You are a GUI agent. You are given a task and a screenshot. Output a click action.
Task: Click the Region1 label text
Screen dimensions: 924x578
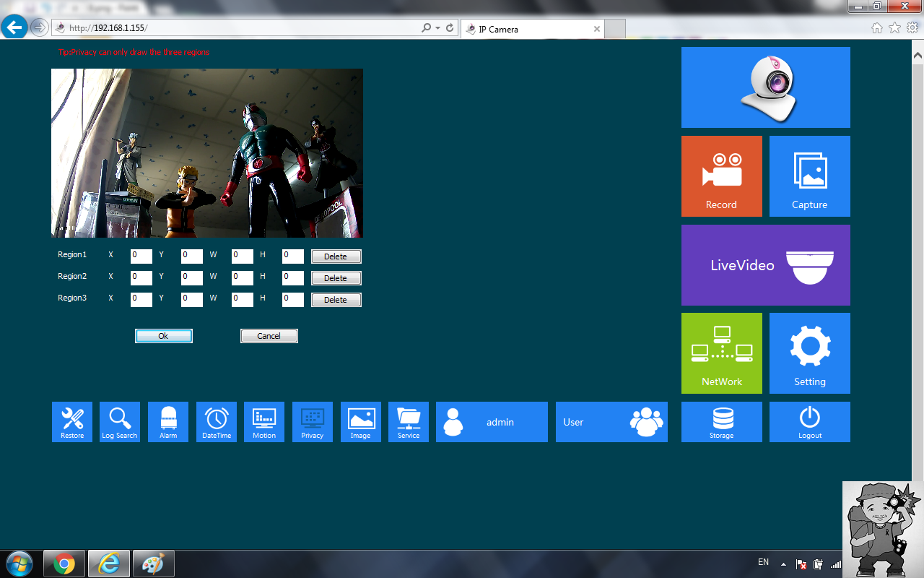pyautogui.click(x=72, y=254)
